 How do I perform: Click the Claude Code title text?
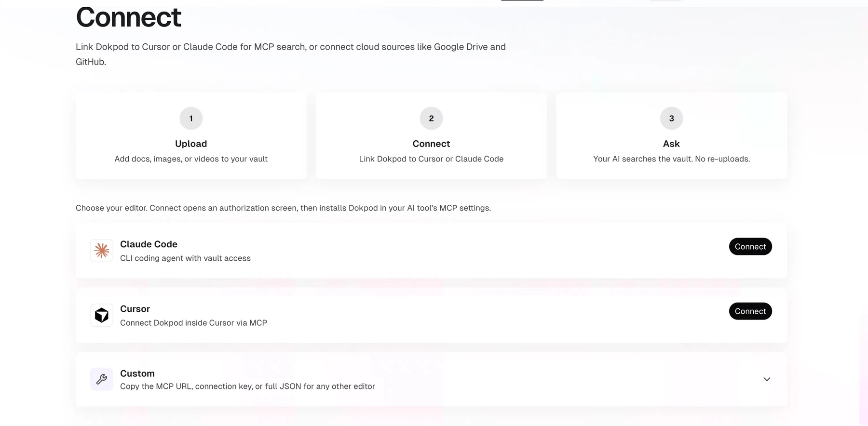pos(149,244)
